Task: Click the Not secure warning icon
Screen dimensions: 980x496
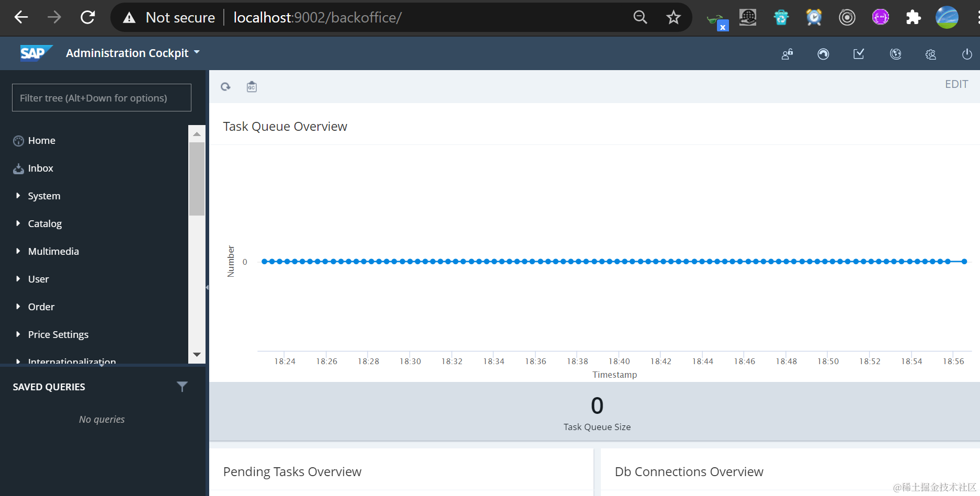Action: pyautogui.click(x=129, y=18)
